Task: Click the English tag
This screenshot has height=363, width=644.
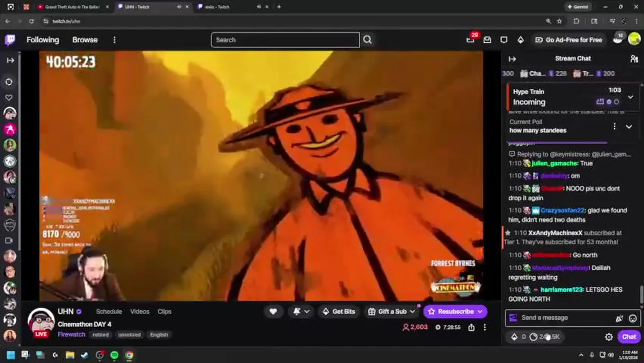Action: pos(159,335)
